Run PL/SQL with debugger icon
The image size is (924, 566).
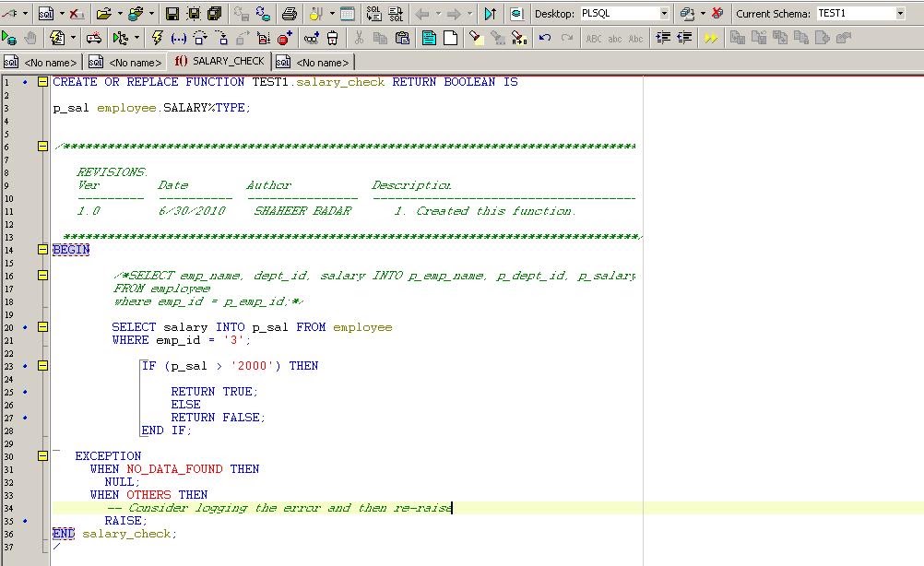pos(120,38)
